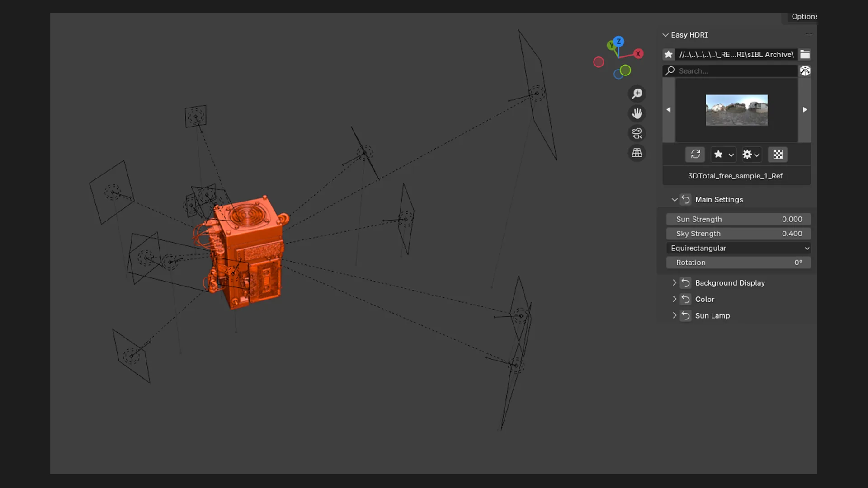The width and height of the screenshot is (868, 488).
Task: Click the HDRI preview thumbnail
Action: tap(736, 110)
